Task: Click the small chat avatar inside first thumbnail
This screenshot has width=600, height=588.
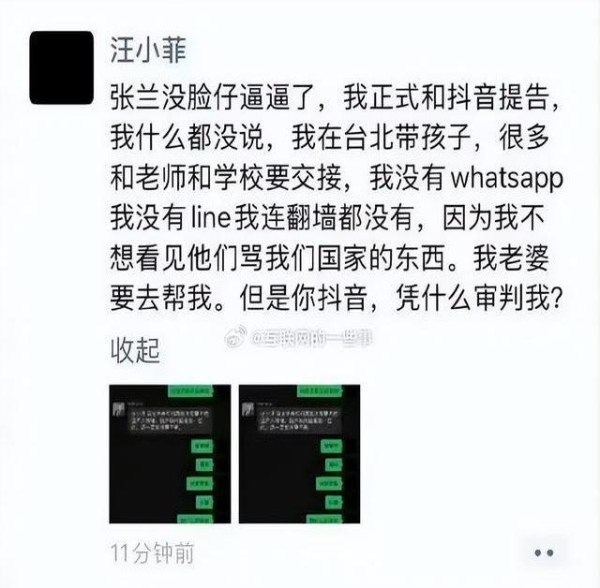Action: (x=118, y=410)
